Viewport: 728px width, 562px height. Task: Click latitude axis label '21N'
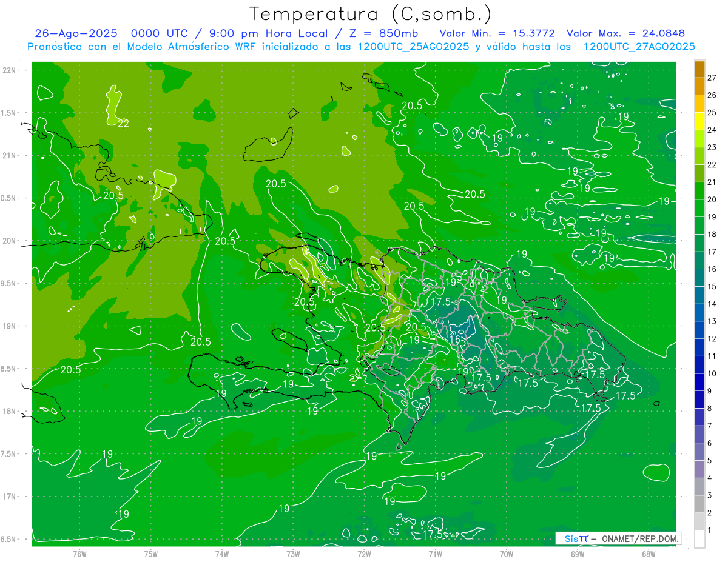click(x=10, y=156)
